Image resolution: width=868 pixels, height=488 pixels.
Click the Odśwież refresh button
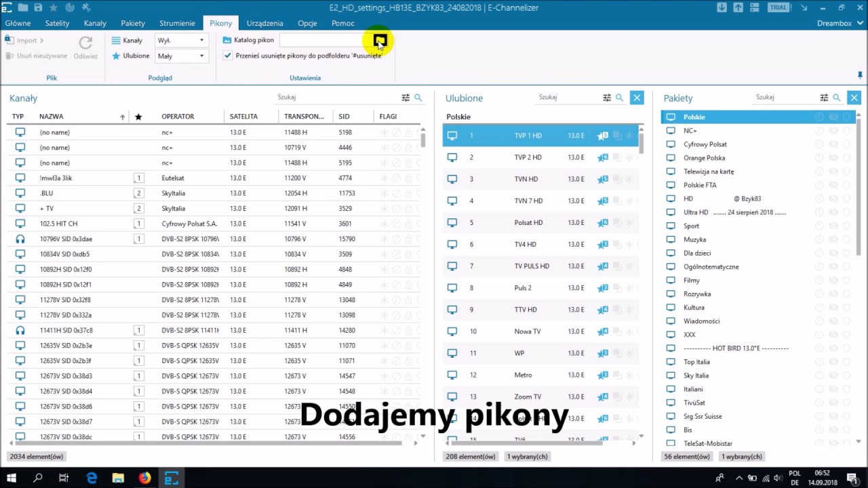pos(85,48)
